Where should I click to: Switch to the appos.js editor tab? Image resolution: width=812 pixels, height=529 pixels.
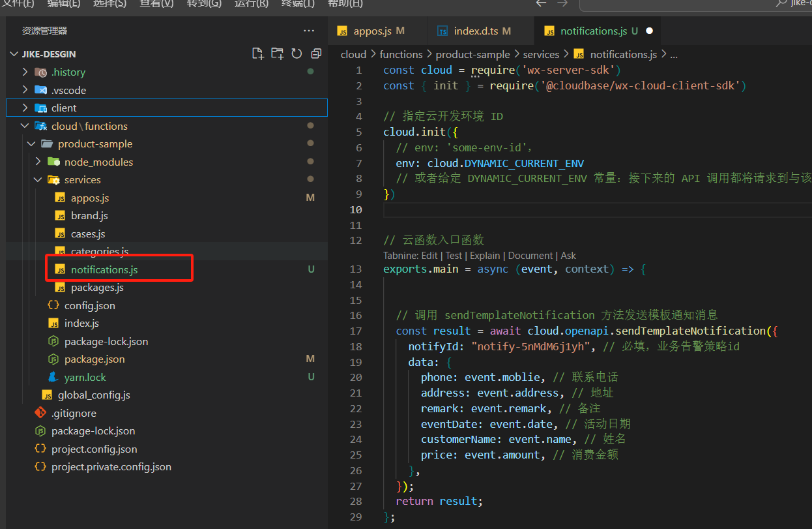[372, 31]
